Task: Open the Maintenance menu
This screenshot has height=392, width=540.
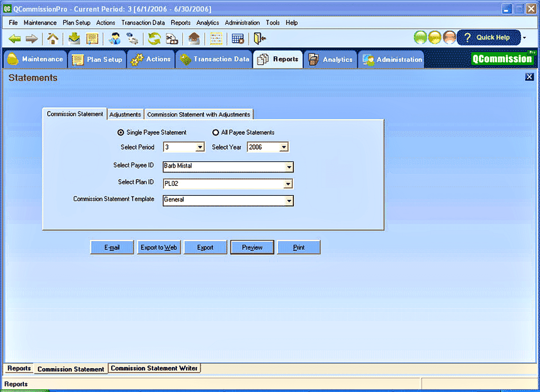Action: click(x=40, y=23)
